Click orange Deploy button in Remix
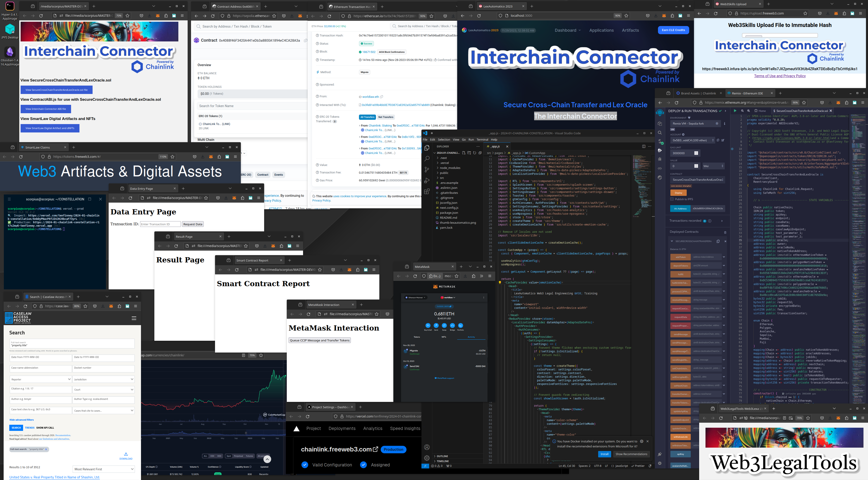 (x=678, y=193)
